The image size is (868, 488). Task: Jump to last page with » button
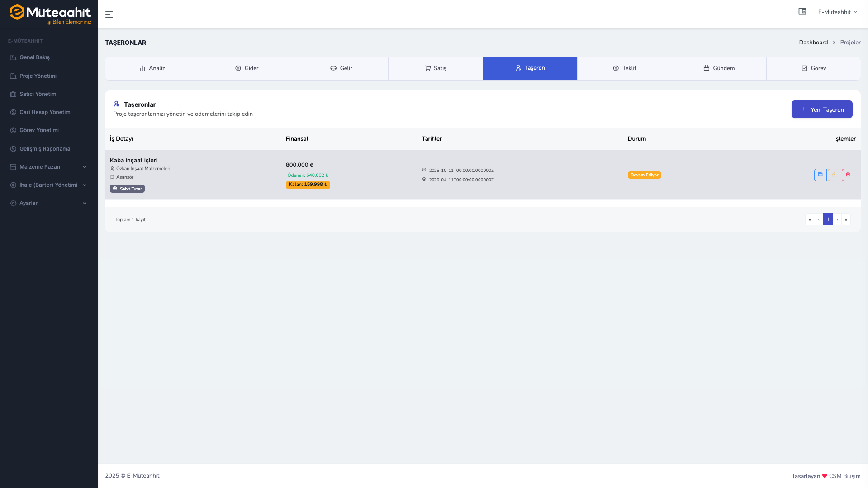coord(845,220)
